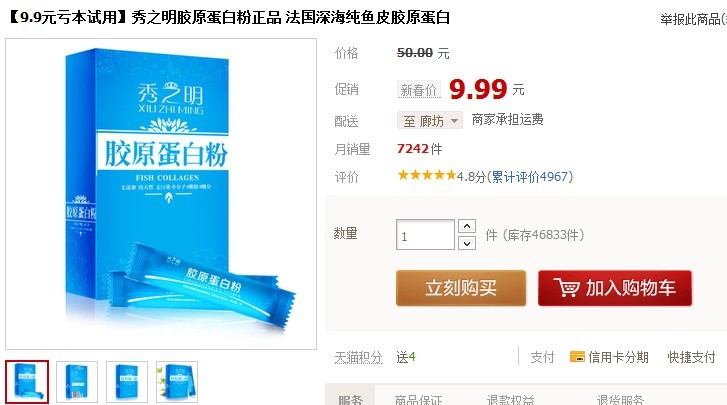Click the 快捷支付 payment option
Viewport: 727px width, 405px height.
pos(691,357)
